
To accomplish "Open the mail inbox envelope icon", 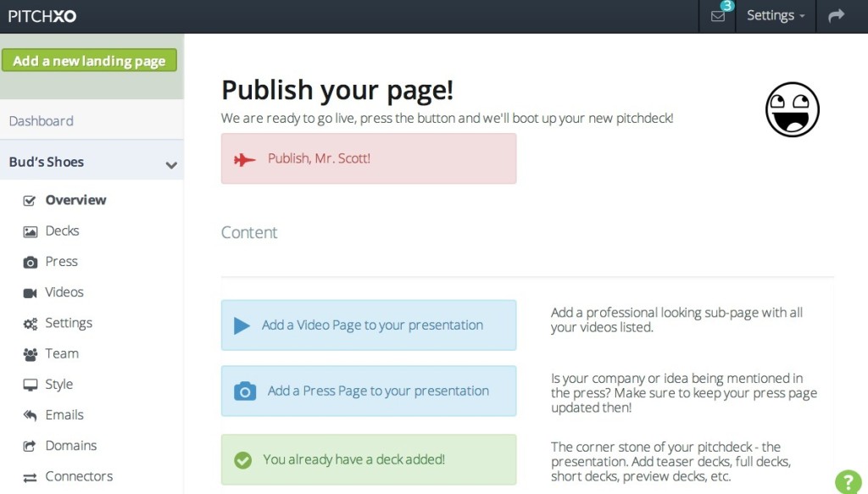I will pos(717,16).
